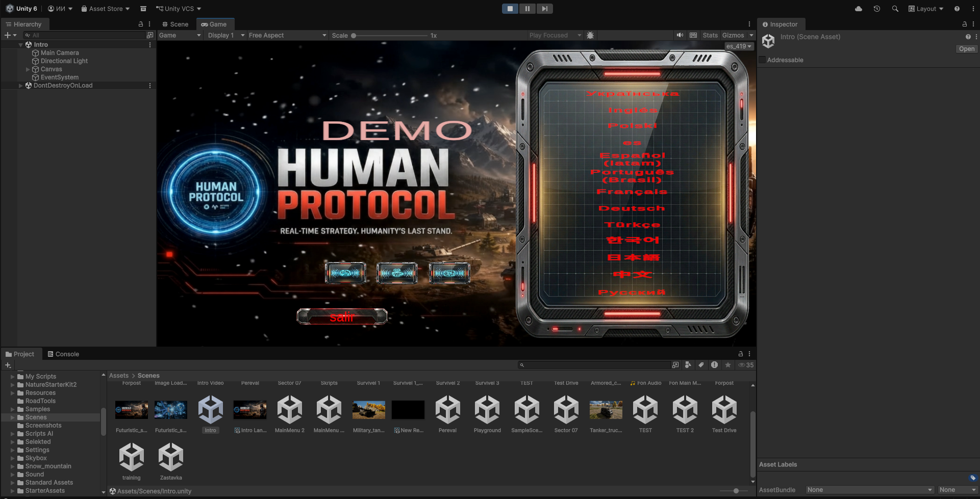Open Hierarchy search in window icon
The image size is (980, 499).
[x=150, y=35]
